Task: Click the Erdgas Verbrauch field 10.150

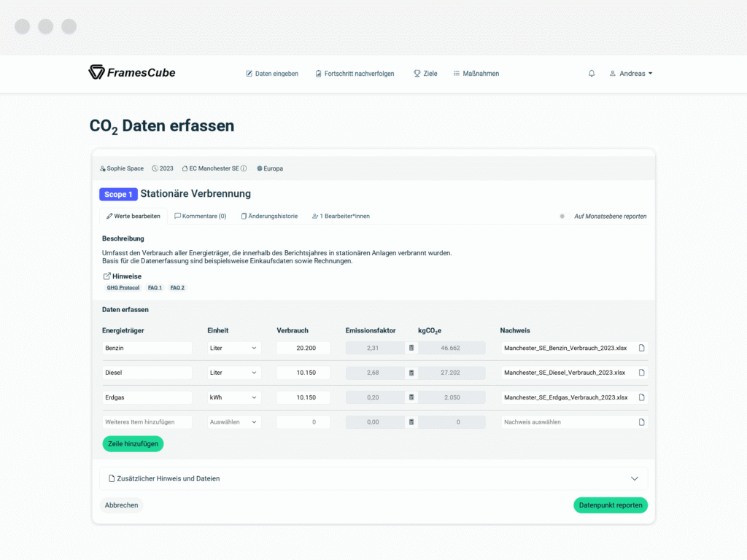Action: coord(303,397)
